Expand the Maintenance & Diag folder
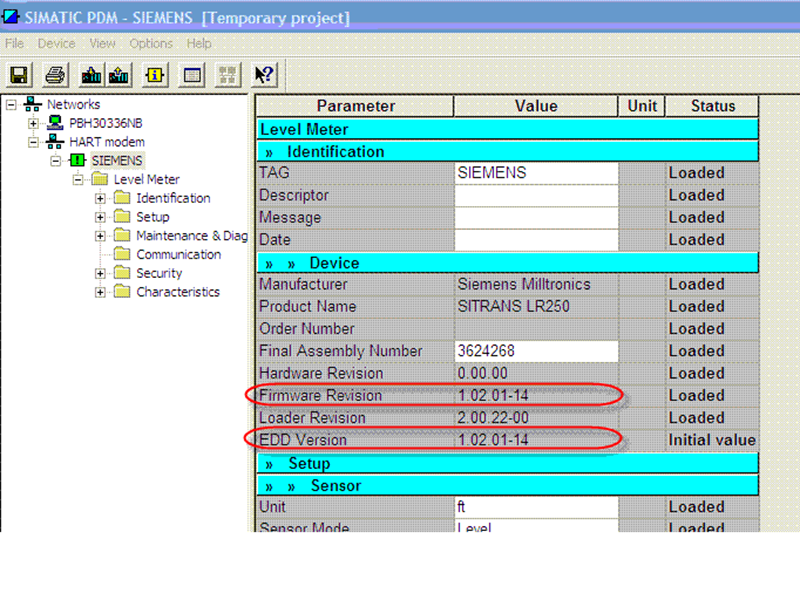The width and height of the screenshot is (800, 600). (100, 236)
